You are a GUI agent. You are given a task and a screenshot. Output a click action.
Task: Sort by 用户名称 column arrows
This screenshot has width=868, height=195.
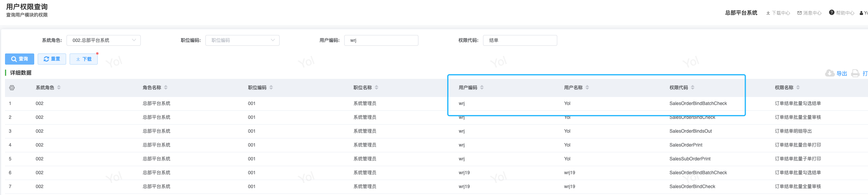coord(587,88)
